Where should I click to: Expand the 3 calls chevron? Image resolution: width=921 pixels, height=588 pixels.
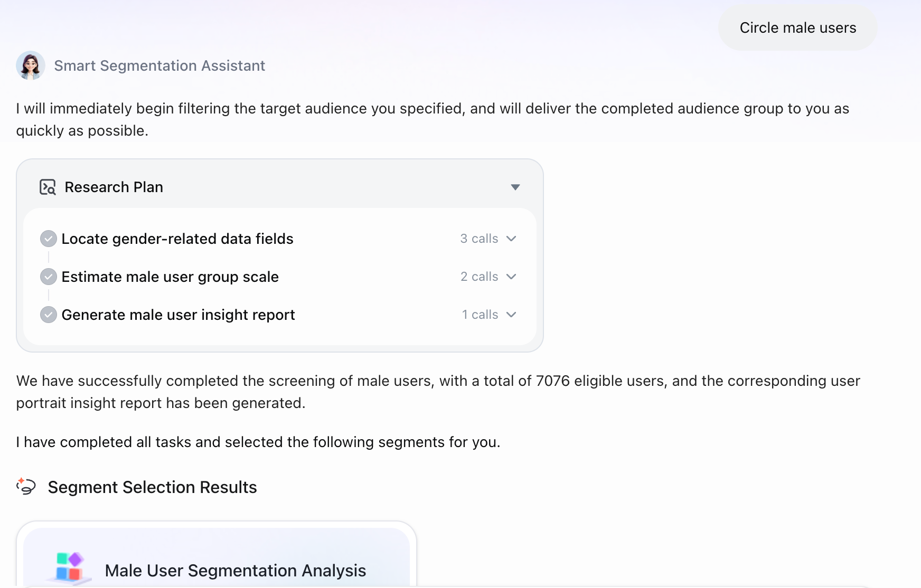point(511,239)
